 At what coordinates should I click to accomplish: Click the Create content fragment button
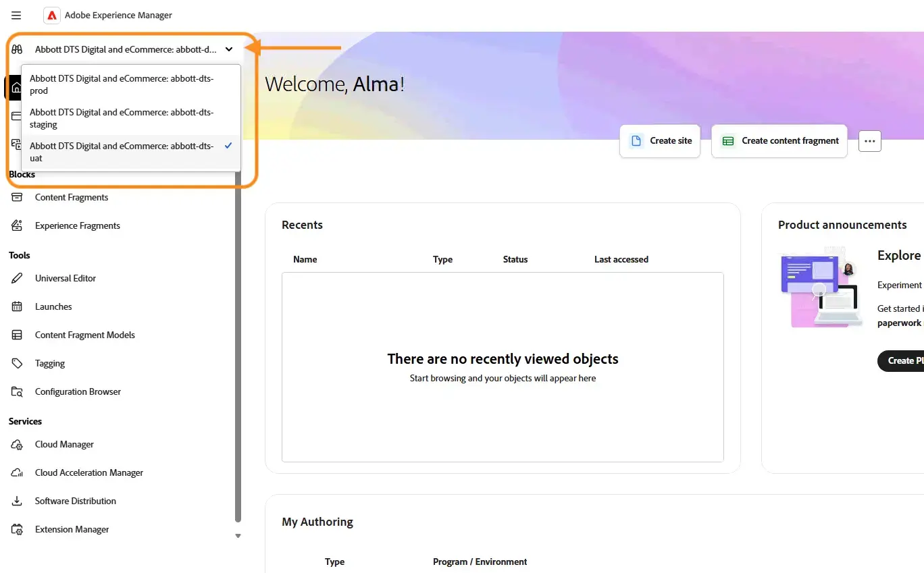tap(779, 141)
